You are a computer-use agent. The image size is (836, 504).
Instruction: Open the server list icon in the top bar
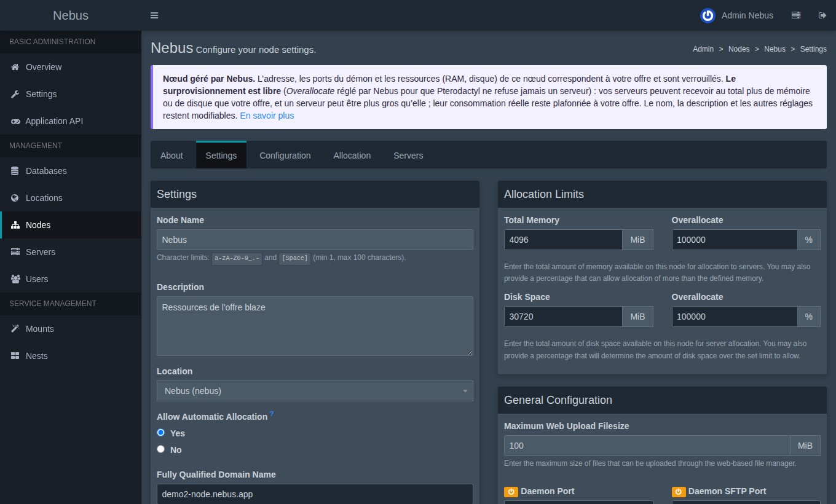[x=796, y=15]
